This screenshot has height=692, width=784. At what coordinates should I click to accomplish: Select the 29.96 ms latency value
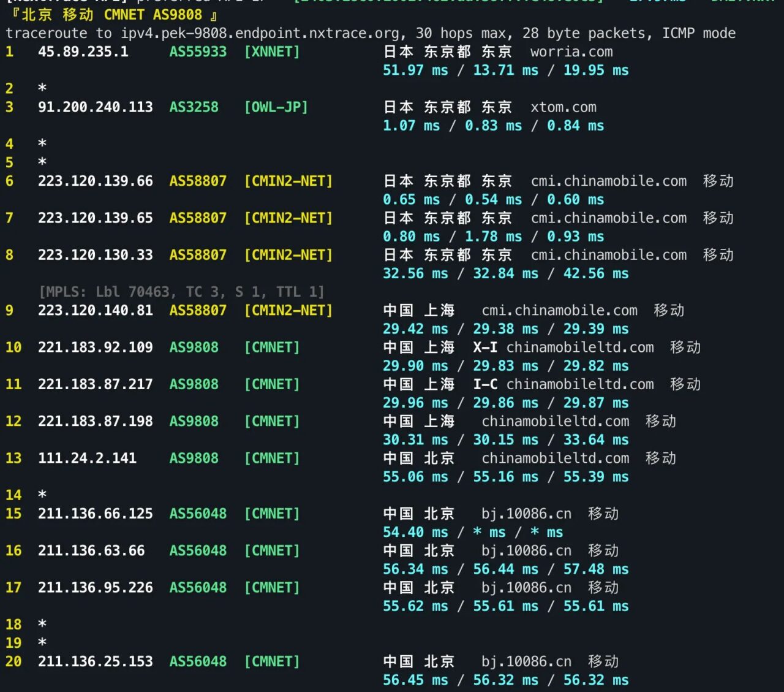click(415, 403)
